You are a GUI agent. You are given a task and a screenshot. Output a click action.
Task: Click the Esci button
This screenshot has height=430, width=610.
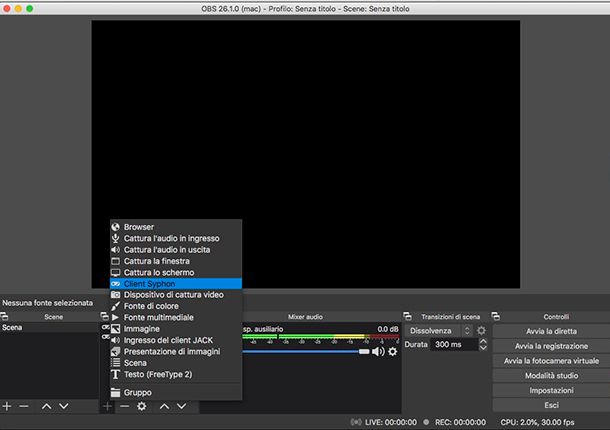[x=551, y=405]
